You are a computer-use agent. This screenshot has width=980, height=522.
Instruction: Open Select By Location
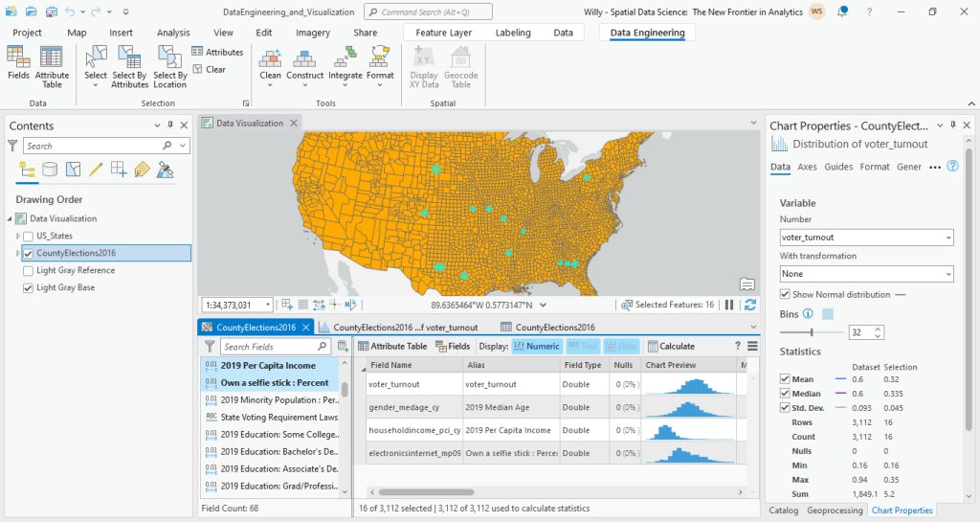pyautogui.click(x=170, y=67)
